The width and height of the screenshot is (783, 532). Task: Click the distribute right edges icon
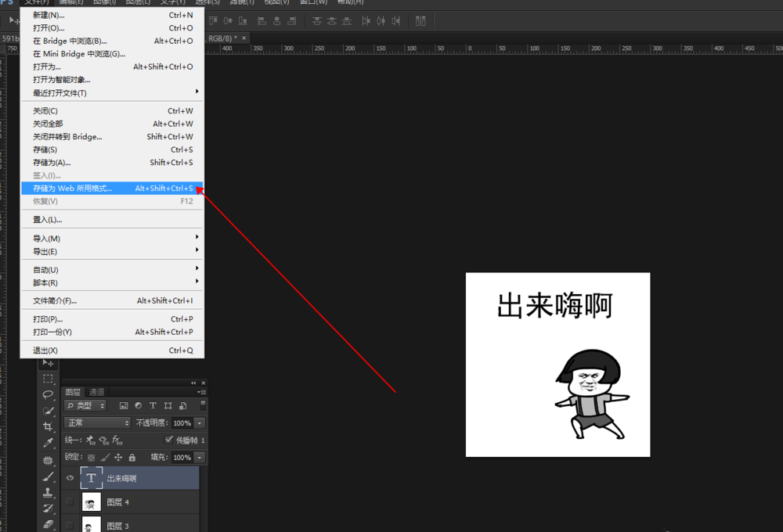coord(396,21)
